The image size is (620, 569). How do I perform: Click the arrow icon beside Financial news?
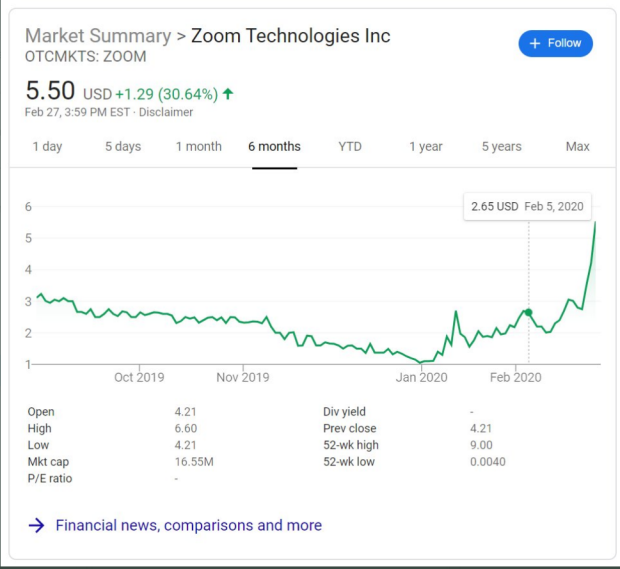pos(36,525)
